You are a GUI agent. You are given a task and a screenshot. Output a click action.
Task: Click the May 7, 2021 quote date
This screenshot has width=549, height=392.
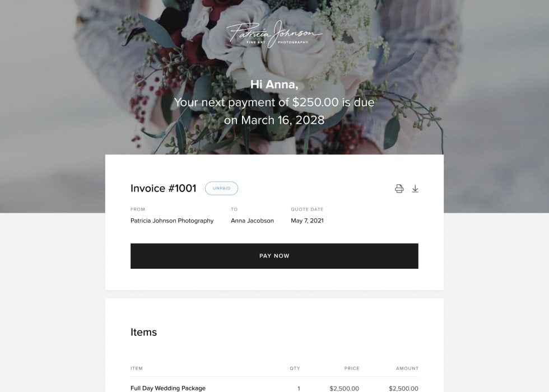click(307, 221)
